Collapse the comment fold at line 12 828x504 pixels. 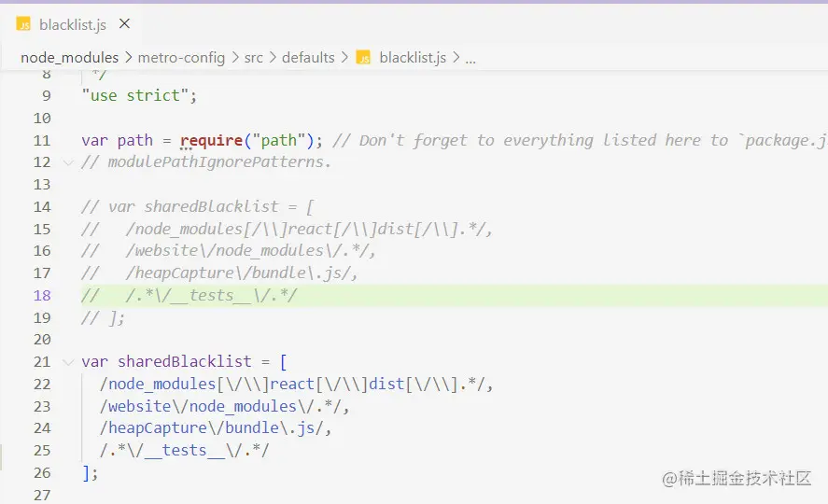coord(68,162)
